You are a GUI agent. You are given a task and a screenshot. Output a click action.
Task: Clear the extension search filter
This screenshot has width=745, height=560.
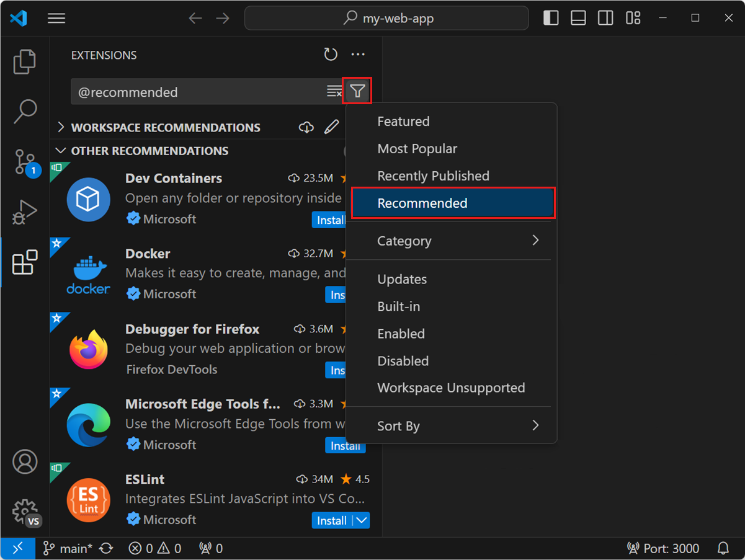click(334, 91)
